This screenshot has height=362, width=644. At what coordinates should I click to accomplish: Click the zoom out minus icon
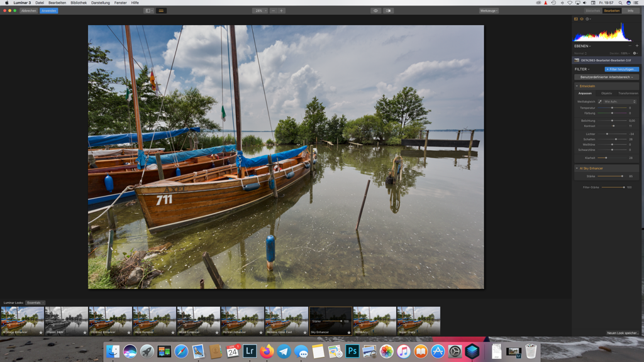[x=273, y=11]
